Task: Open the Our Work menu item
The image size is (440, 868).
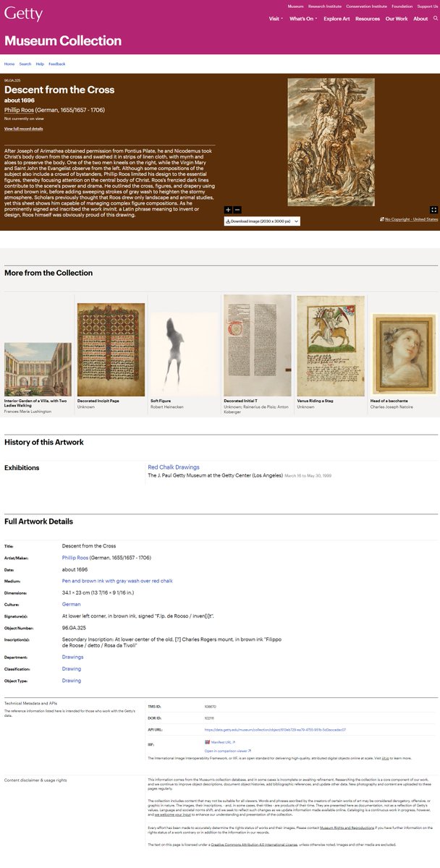Action: point(397,19)
